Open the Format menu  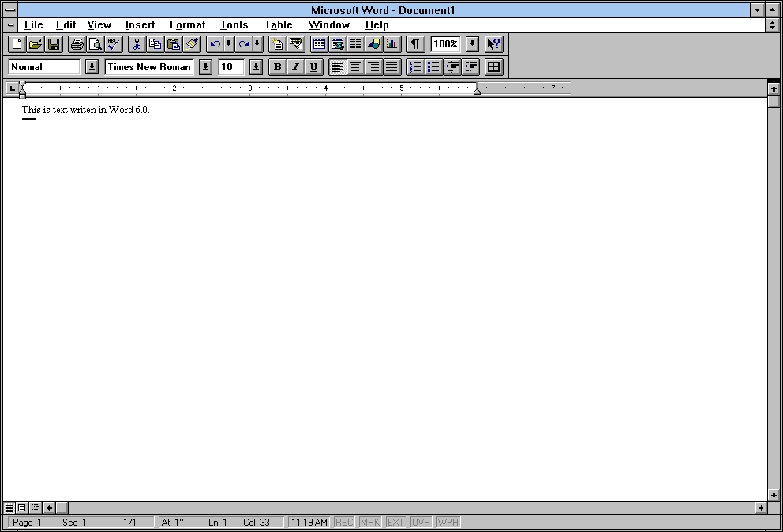click(187, 25)
